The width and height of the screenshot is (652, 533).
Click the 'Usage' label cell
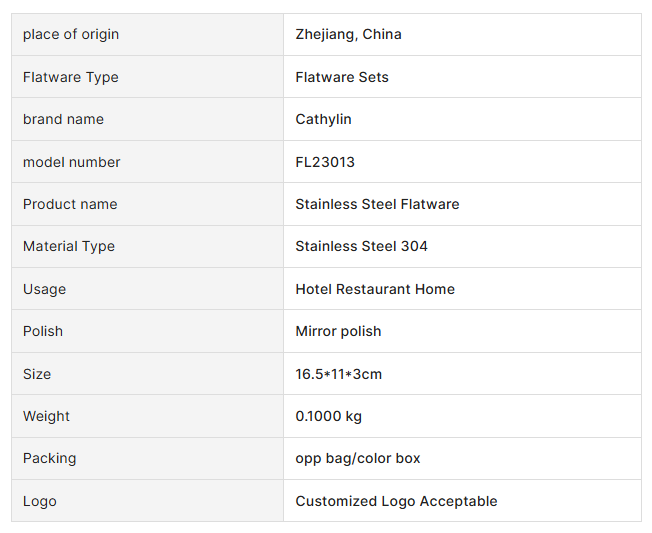45,289
